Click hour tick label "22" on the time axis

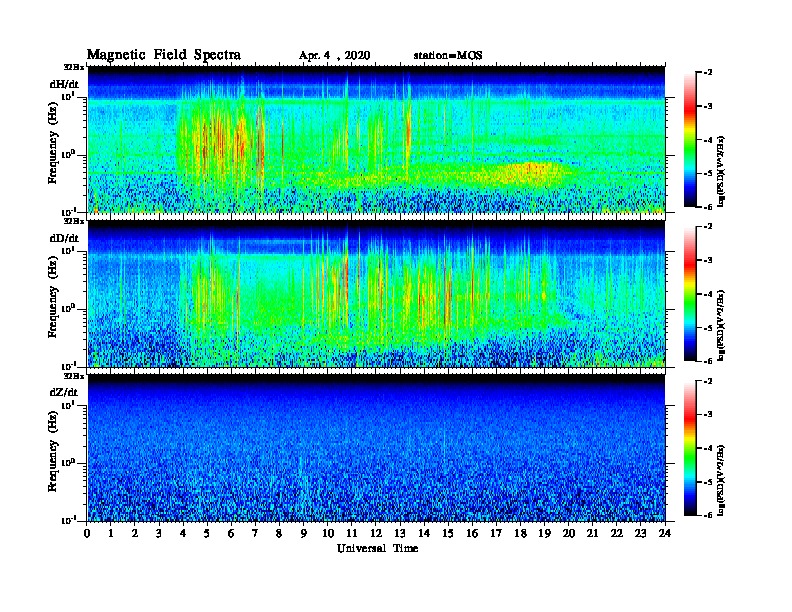[x=617, y=533]
